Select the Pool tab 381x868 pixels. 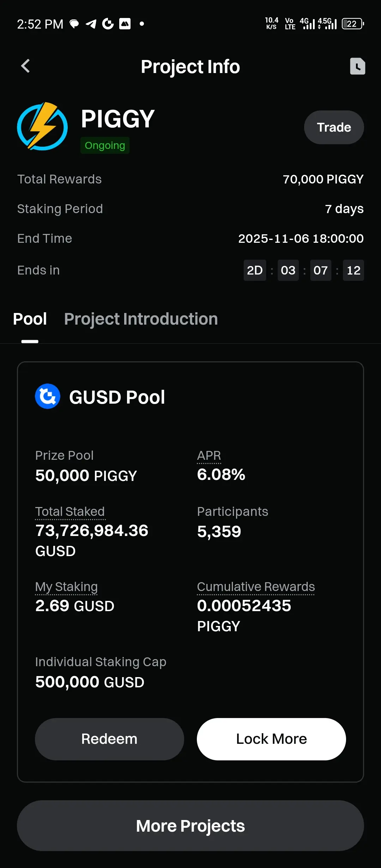click(x=30, y=319)
